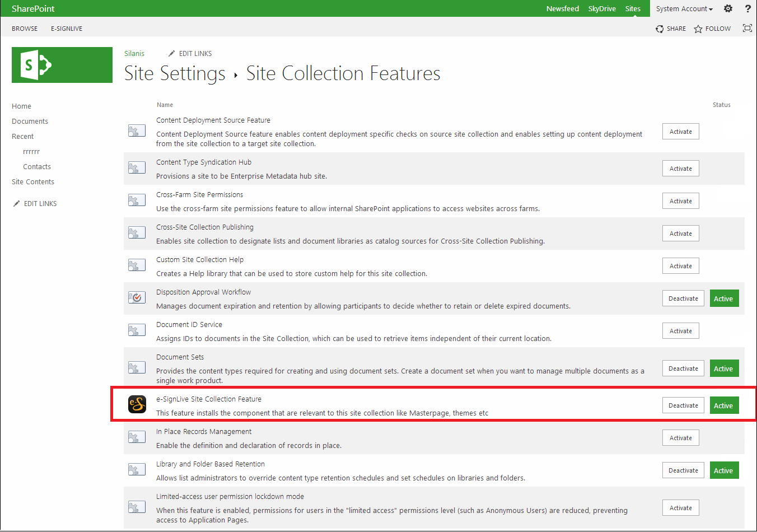Activate the Document ID Service feature
The height and width of the screenshot is (532, 757).
(680, 331)
